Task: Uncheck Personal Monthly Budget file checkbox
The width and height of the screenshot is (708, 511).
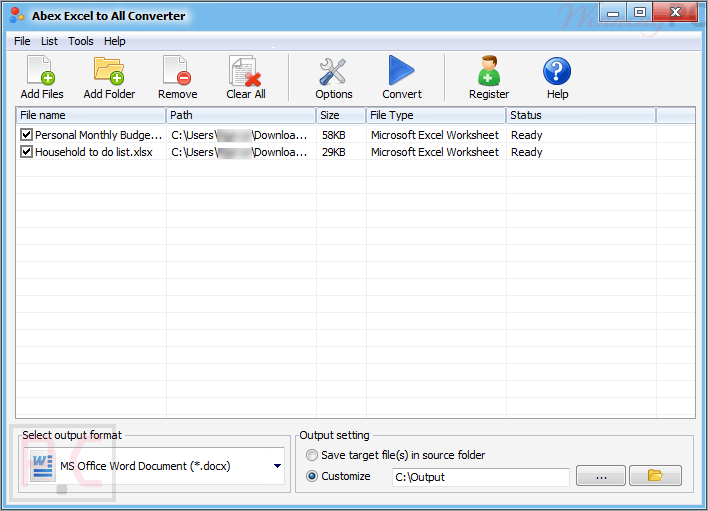Action: pyautogui.click(x=26, y=135)
